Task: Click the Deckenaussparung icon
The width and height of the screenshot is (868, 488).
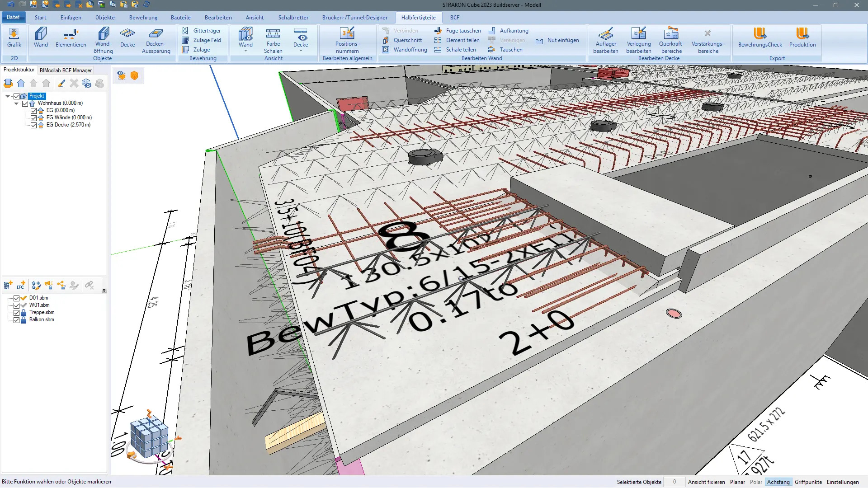Action: point(156,34)
